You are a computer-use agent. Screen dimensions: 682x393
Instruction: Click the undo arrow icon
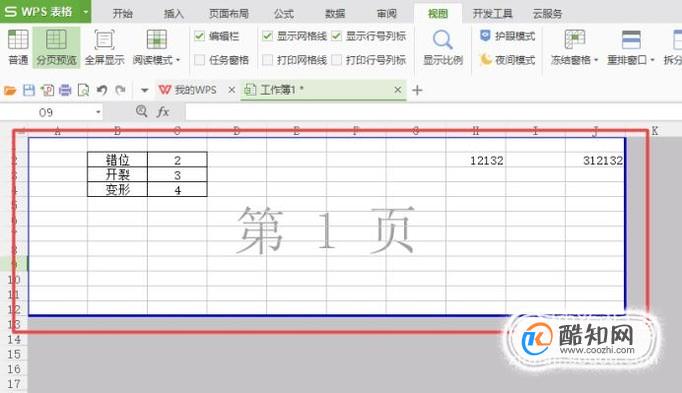point(102,90)
